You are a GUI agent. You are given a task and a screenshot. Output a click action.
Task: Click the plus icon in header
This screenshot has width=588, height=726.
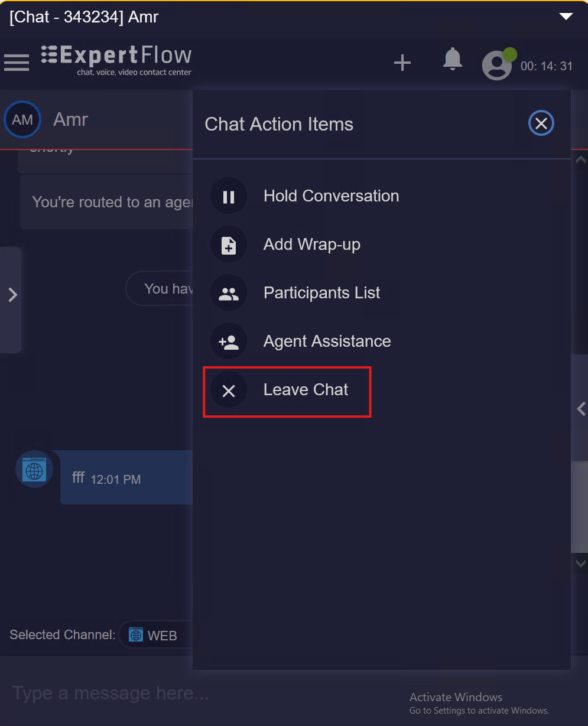402,63
